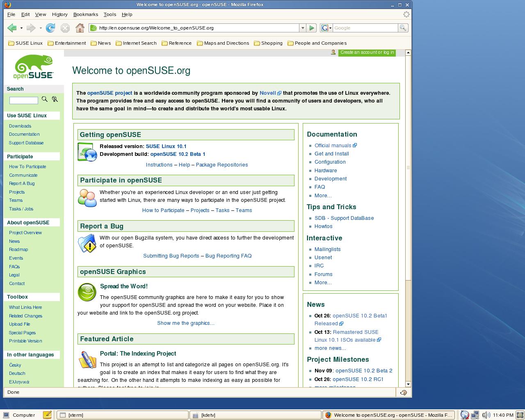The width and height of the screenshot is (525, 420).
Task: Click the Show me the graphics link
Action: pos(186,323)
